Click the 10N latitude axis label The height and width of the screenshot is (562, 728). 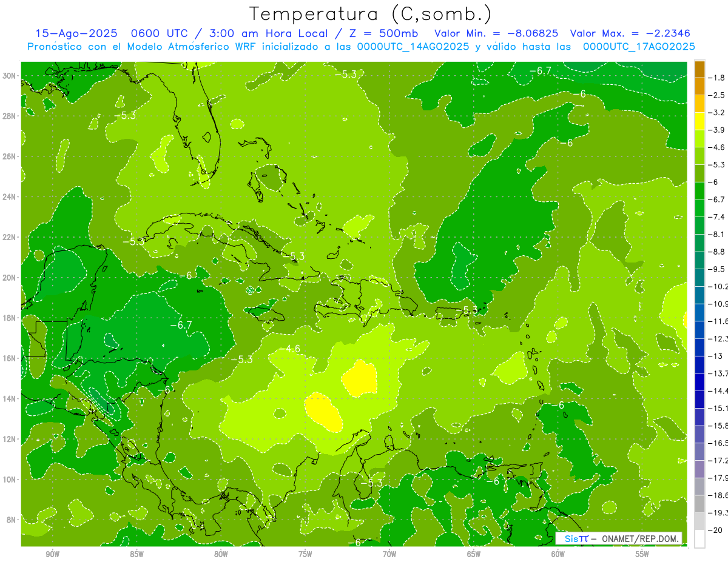(x=10, y=479)
